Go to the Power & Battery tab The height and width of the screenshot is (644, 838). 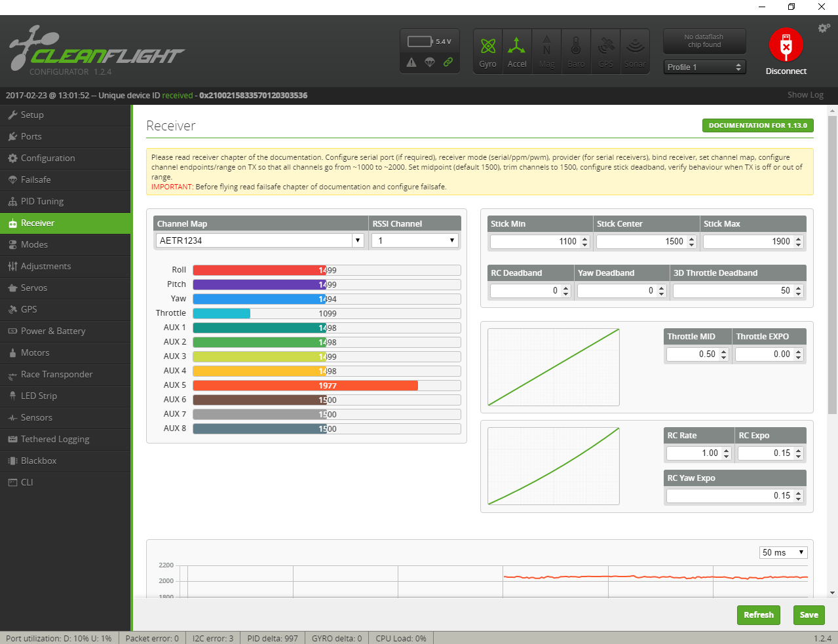[x=66, y=331]
